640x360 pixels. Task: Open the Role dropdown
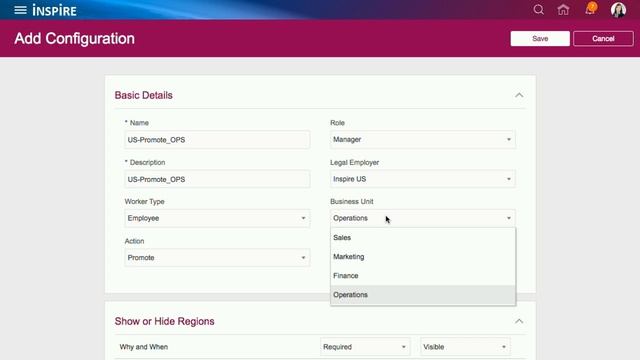coord(422,140)
